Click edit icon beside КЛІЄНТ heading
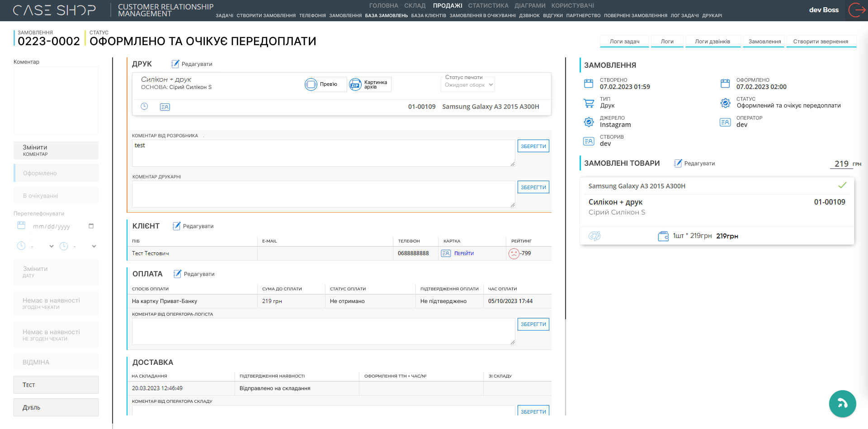Screen dimensions: 868x429 click(177, 226)
